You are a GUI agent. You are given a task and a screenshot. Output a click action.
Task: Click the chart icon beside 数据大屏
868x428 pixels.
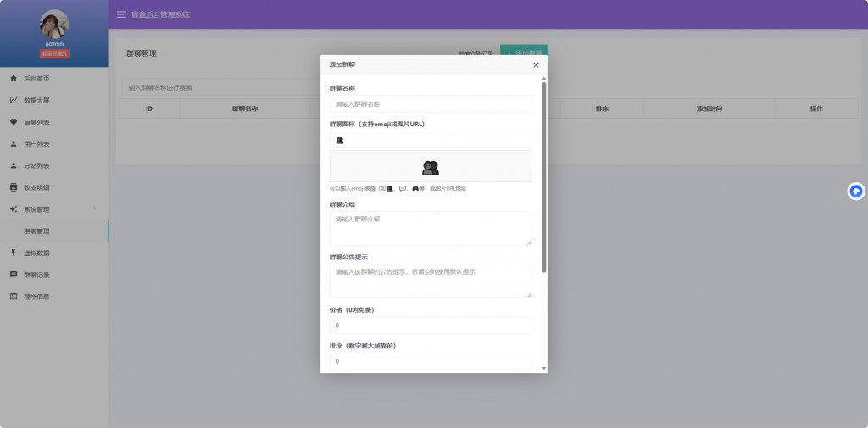pos(14,101)
